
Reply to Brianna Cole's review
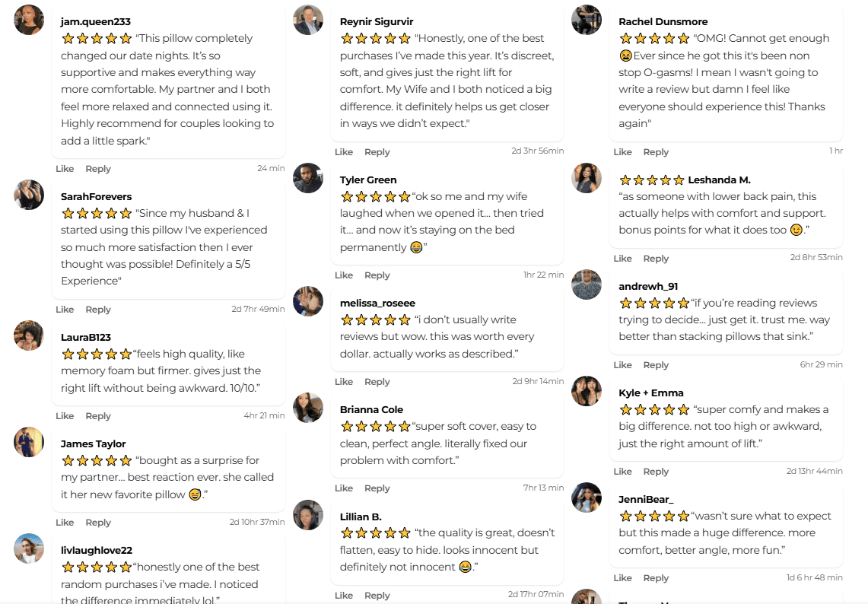(377, 488)
